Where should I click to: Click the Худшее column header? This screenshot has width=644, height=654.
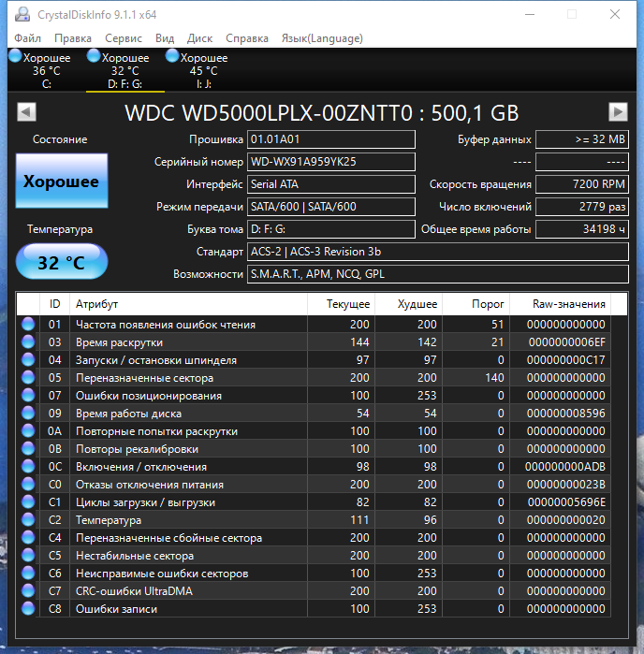click(x=409, y=304)
